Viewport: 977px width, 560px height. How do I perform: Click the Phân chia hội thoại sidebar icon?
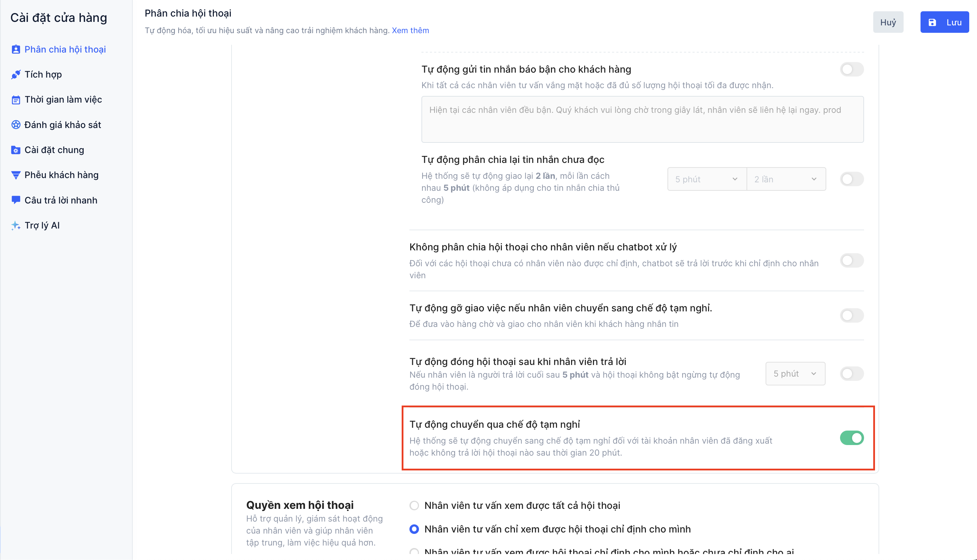[16, 49]
